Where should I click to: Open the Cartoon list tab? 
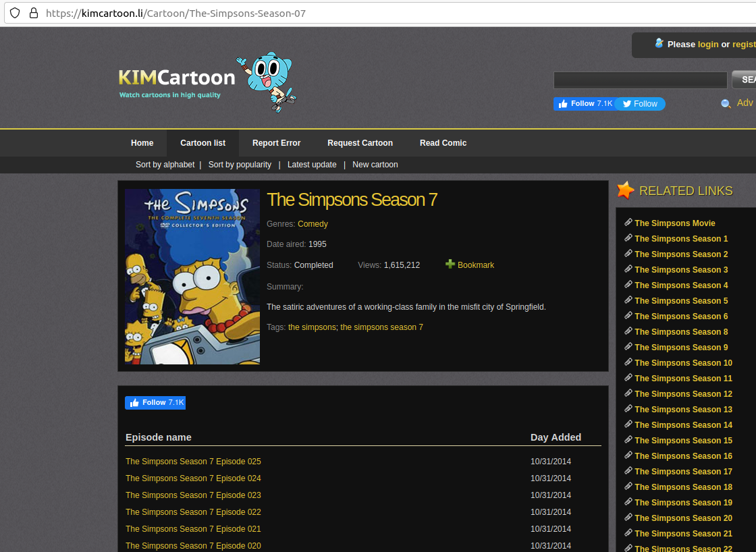[203, 143]
